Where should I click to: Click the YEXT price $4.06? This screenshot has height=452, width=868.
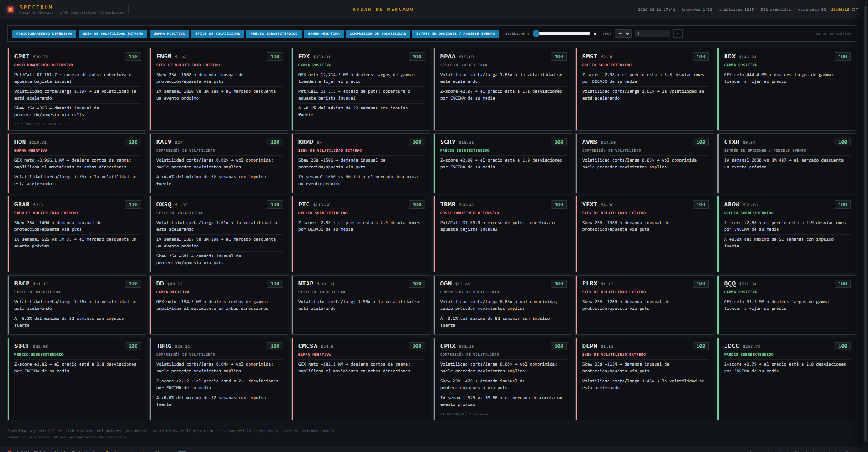click(x=607, y=205)
